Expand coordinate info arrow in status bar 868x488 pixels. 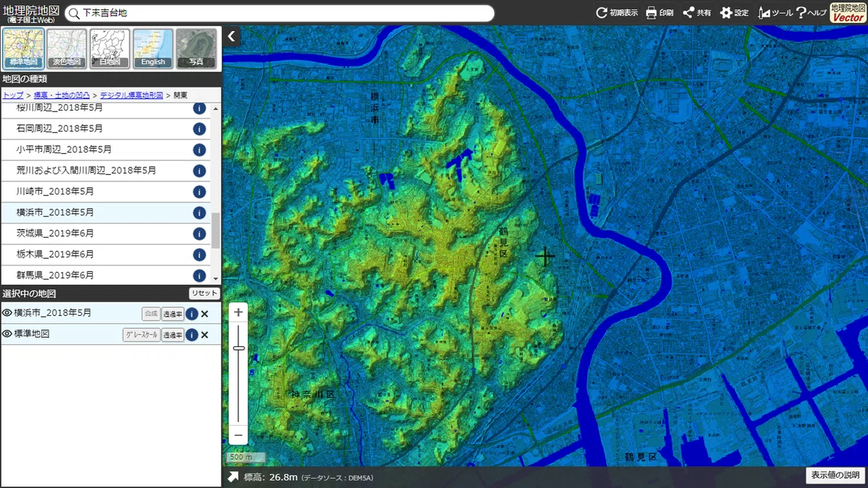pos(233,477)
